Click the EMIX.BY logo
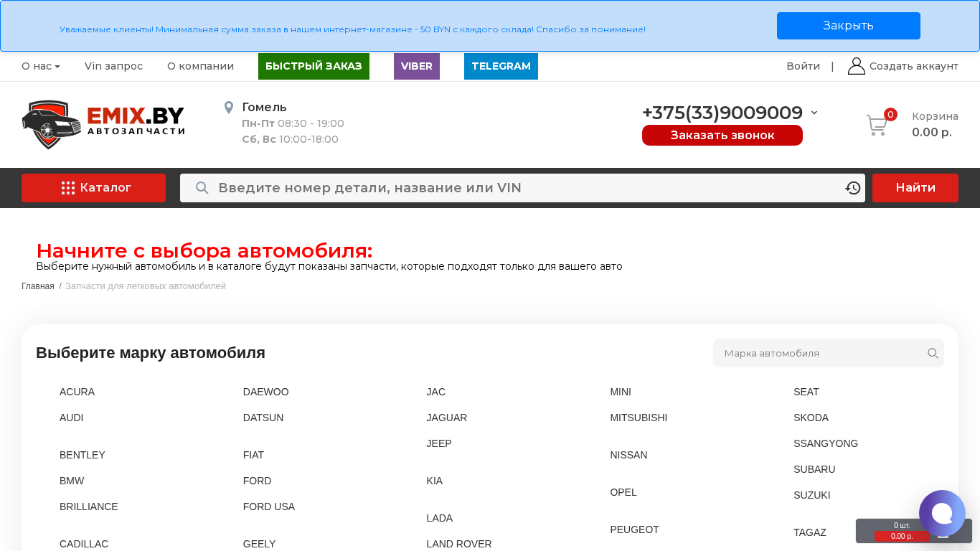 point(103,125)
